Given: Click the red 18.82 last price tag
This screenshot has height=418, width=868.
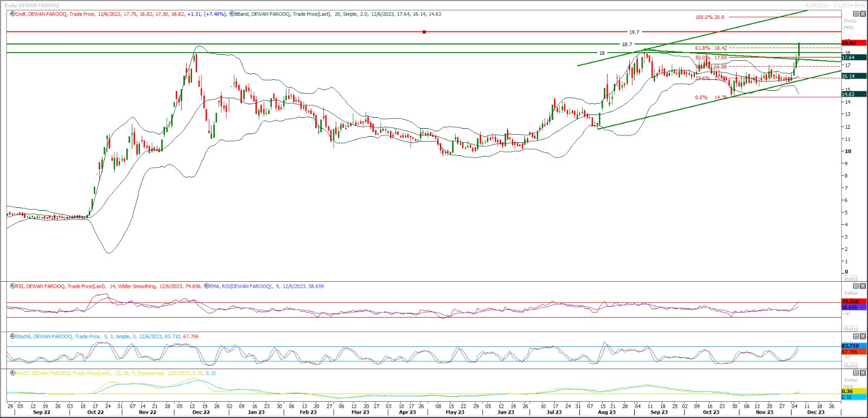Looking at the screenshot, I should click(x=849, y=43).
